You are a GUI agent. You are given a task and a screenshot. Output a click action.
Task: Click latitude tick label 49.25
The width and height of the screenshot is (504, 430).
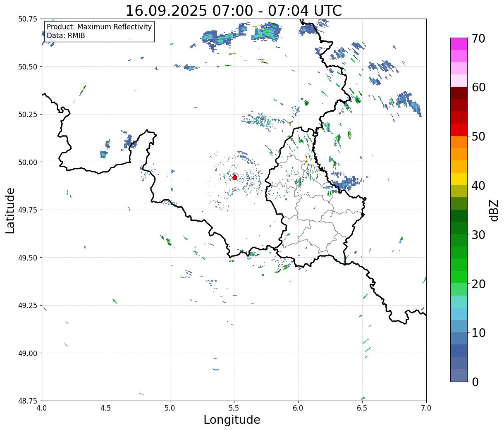point(28,306)
